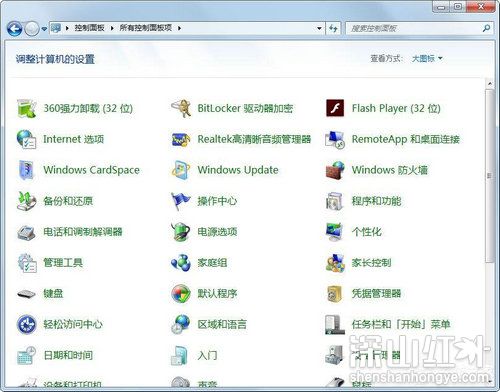Click the 入门 getting started link

[207, 355]
